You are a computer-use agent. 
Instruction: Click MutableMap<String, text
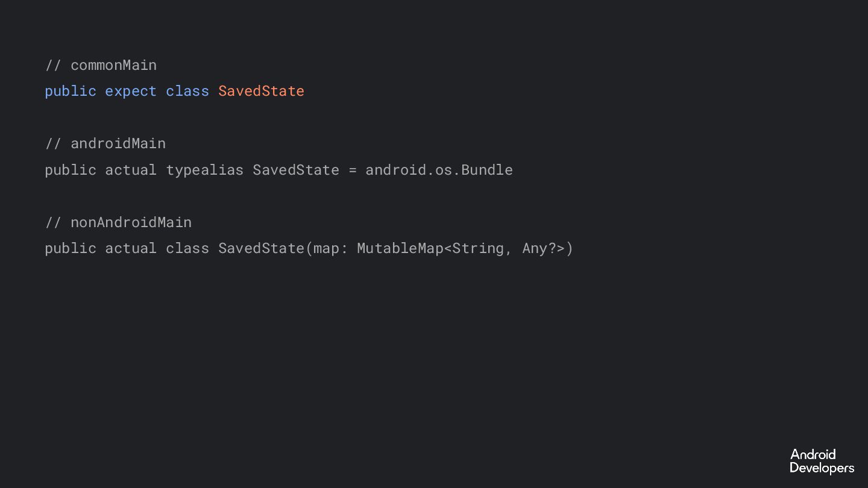coord(435,248)
